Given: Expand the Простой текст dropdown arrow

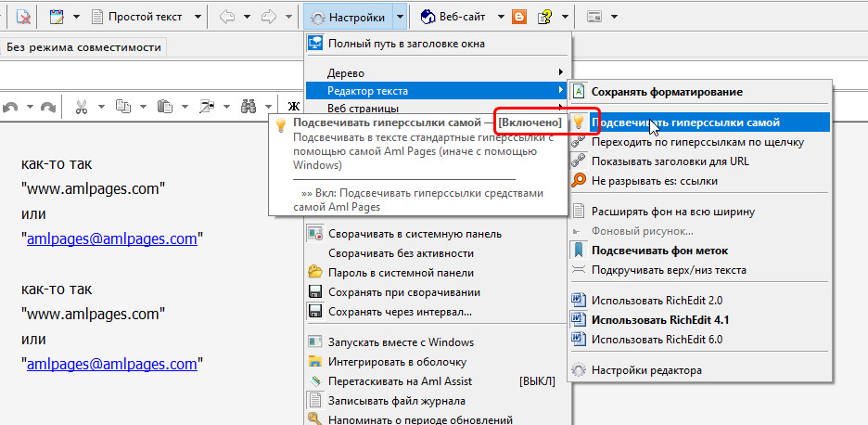Looking at the screenshot, I should pyautogui.click(x=198, y=18).
